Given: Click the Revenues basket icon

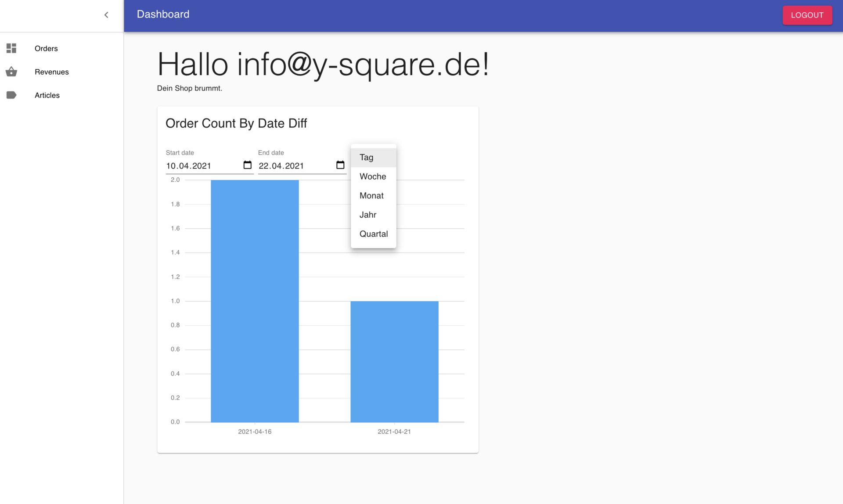Looking at the screenshot, I should point(11,72).
